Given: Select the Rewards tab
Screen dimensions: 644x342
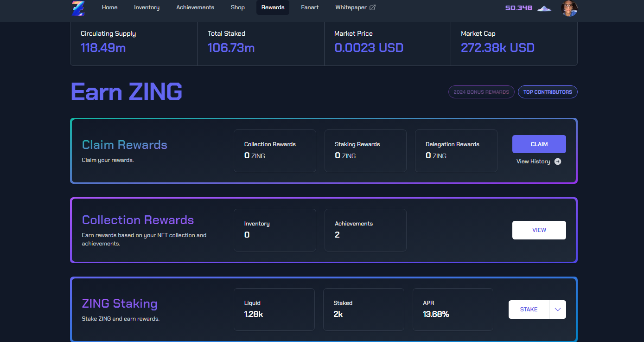Looking at the screenshot, I should point(273,7).
